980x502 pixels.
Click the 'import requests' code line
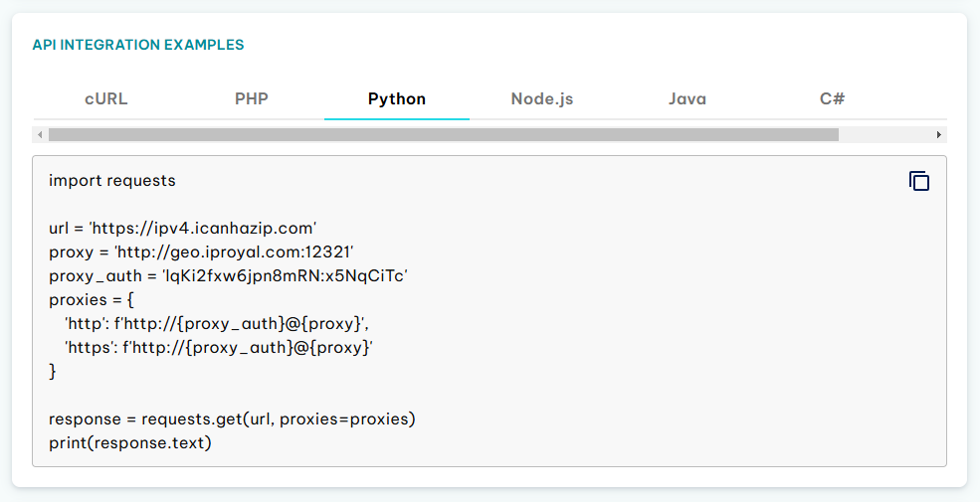coord(112,181)
